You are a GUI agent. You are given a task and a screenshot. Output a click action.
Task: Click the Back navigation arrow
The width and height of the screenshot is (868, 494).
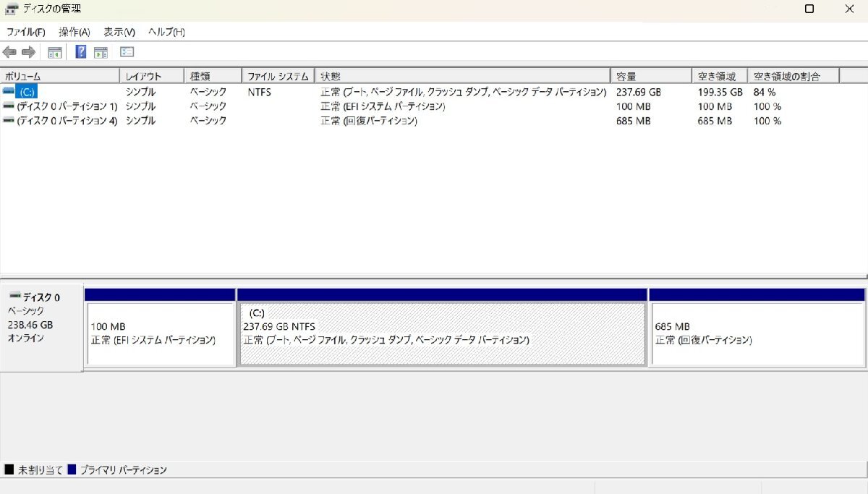click(9, 51)
